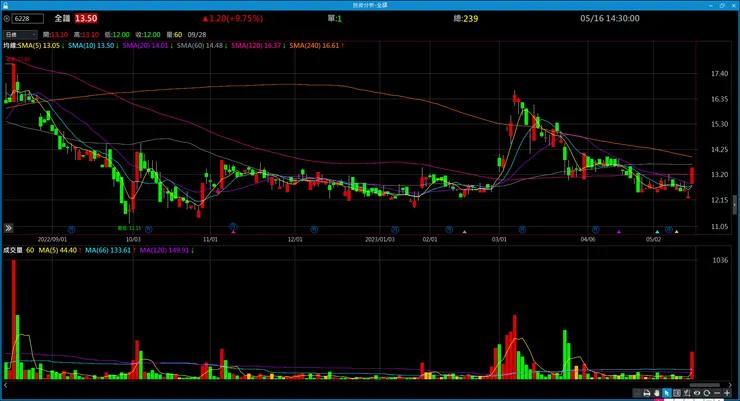
Task: Click the white triangle marker before 03/01
Action: 464,232
